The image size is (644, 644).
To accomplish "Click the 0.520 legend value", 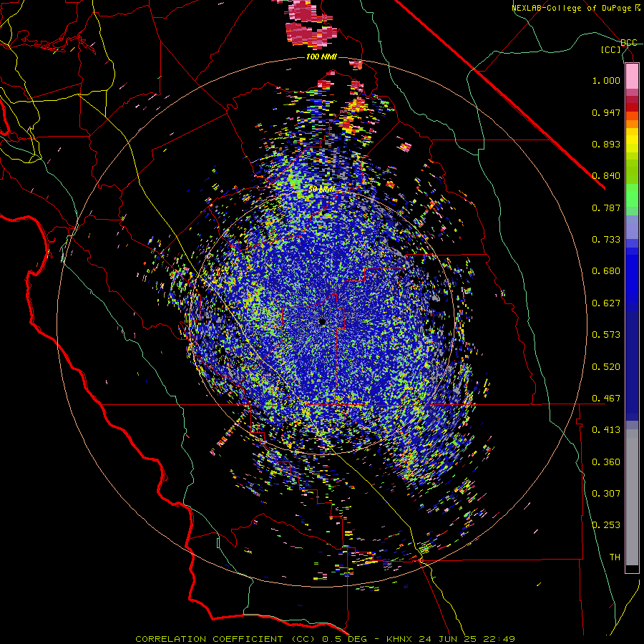I will click(x=606, y=367).
